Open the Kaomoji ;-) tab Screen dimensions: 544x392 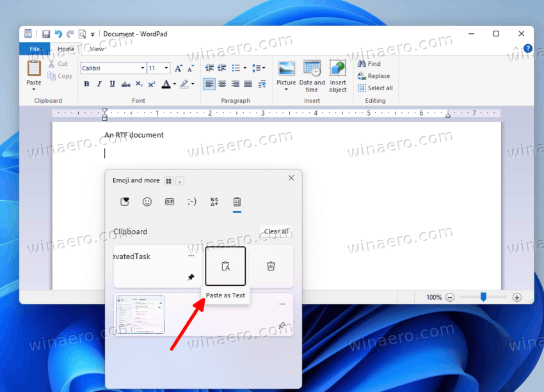click(x=192, y=201)
